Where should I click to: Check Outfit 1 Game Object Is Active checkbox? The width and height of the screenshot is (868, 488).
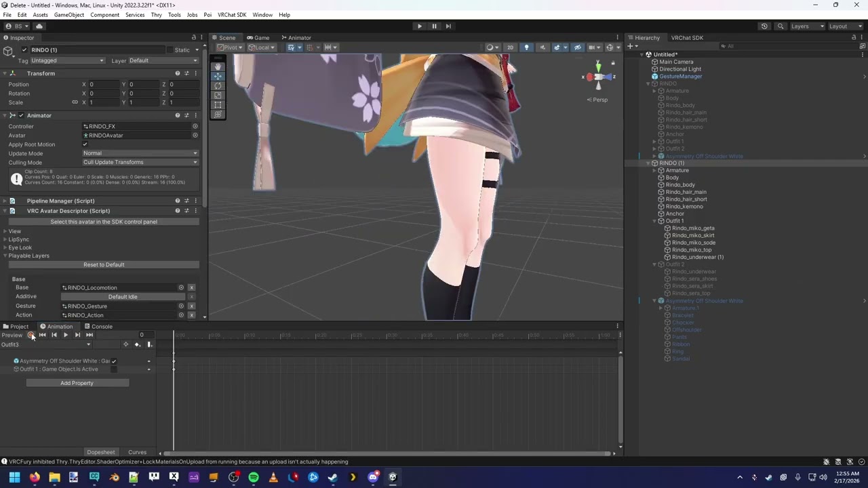pos(114,369)
